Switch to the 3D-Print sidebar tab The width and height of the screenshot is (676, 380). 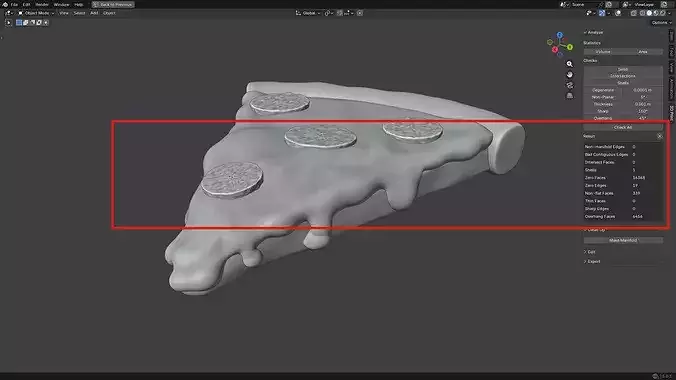click(671, 113)
